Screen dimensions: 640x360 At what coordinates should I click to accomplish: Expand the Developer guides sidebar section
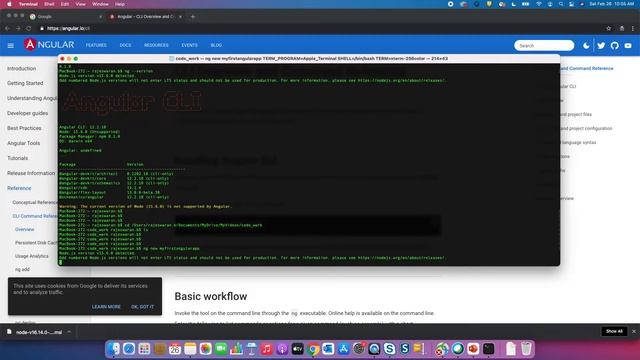tap(27, 113)
